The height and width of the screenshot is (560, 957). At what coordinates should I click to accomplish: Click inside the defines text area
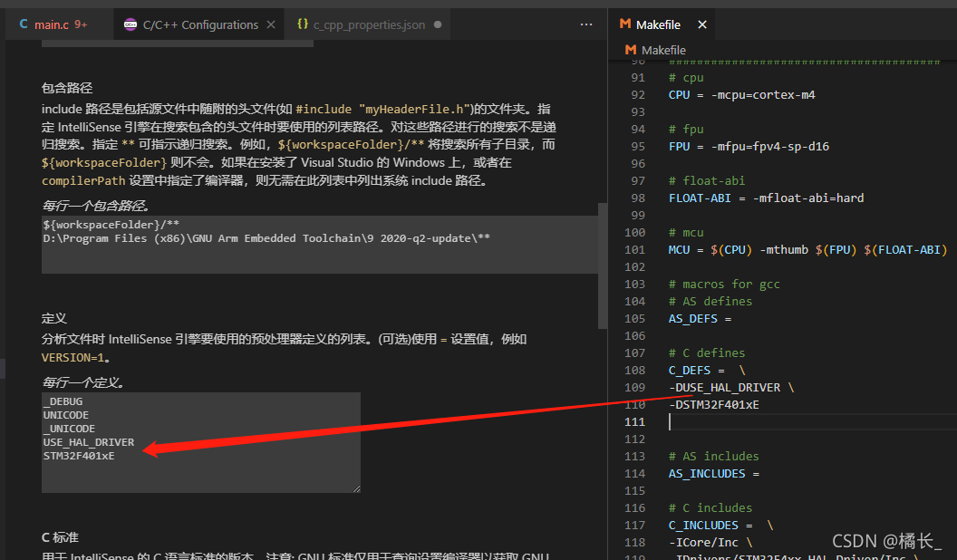click(x=201, y=442)
